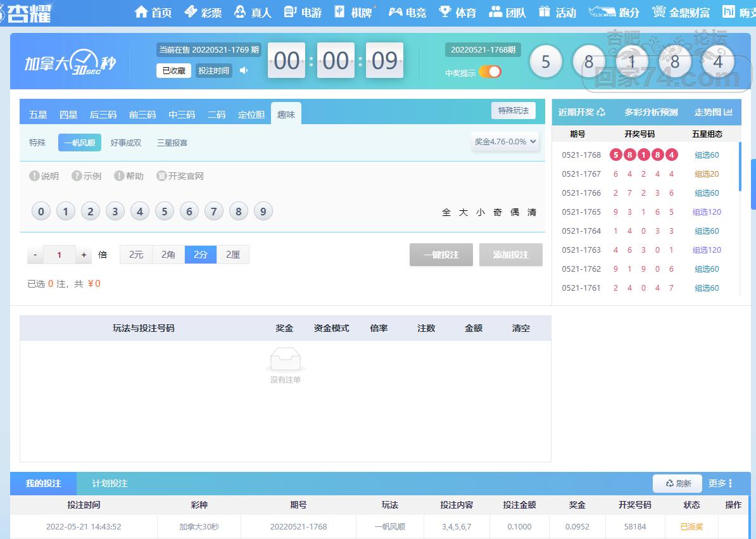Click the 一键投注 button

pyautogui.click(x=441, y=255)
